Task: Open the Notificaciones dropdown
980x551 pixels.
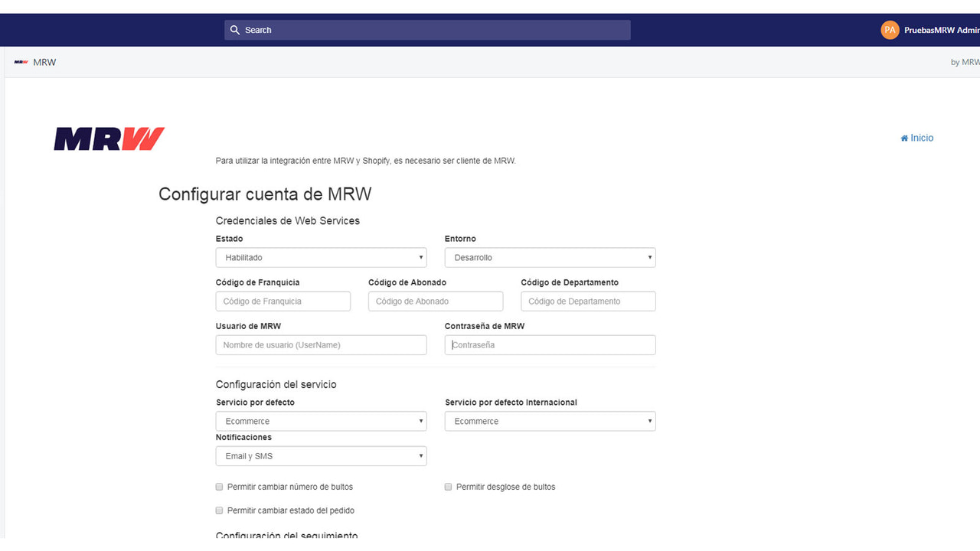Action: click(321, 455)
